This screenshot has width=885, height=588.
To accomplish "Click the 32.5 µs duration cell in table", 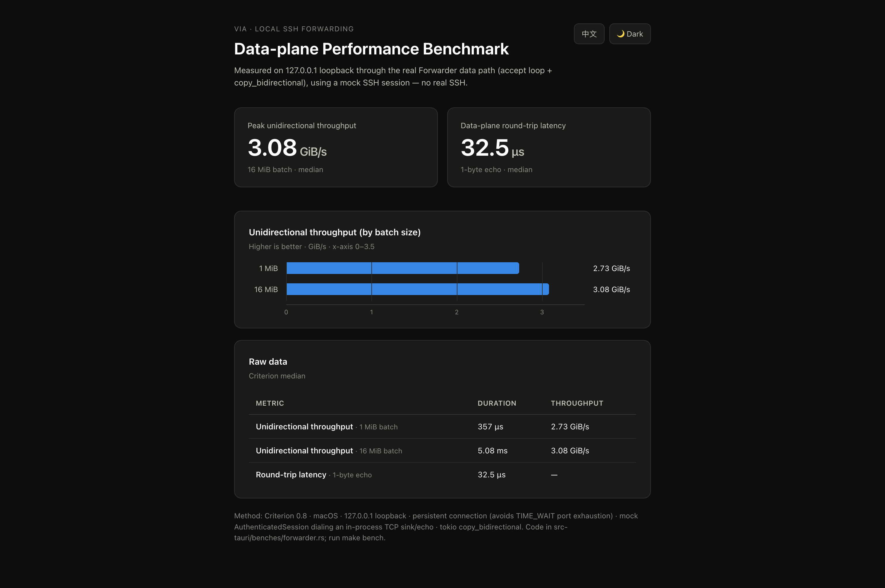I will [491, 475].
